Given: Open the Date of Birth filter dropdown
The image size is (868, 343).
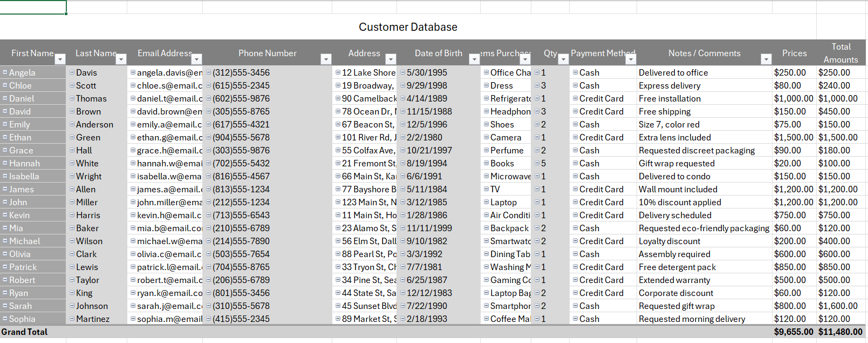Looking at the screenshot, I should [x=474, y=59].
